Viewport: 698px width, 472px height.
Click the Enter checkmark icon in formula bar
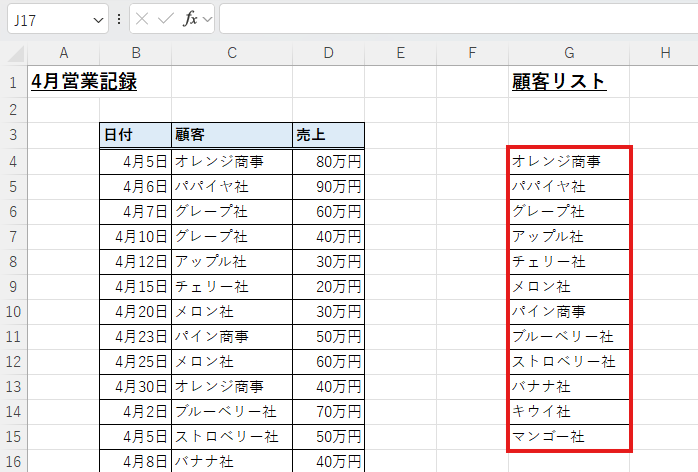click(x=166, y=19)
